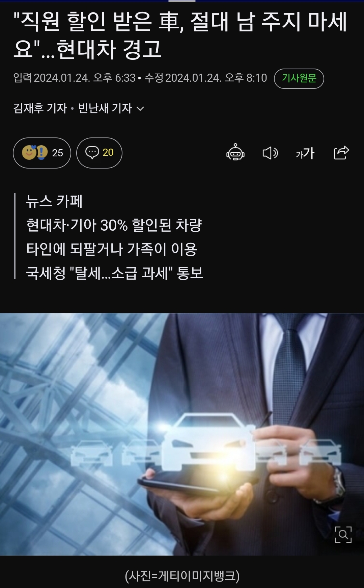Expand the reporter list chevron
364x588 pixels.
[x=140, y=109]
